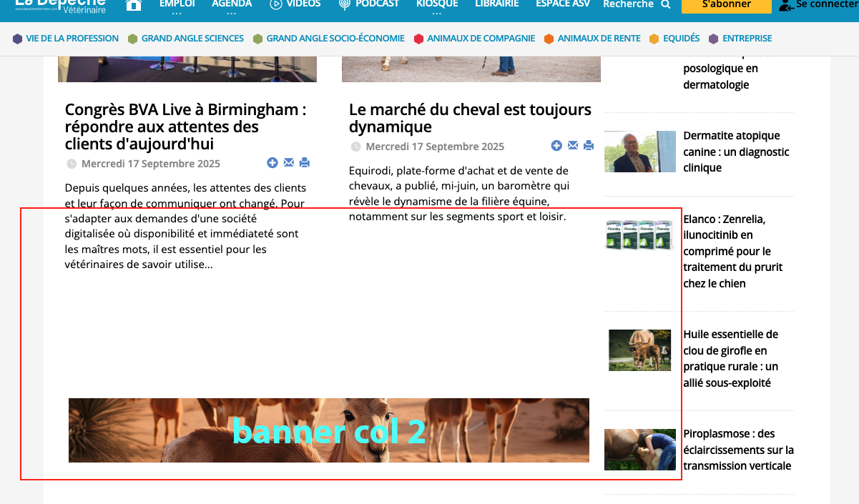Click the home icon in top navigation

pyautogui.click(x=133, y=5)
